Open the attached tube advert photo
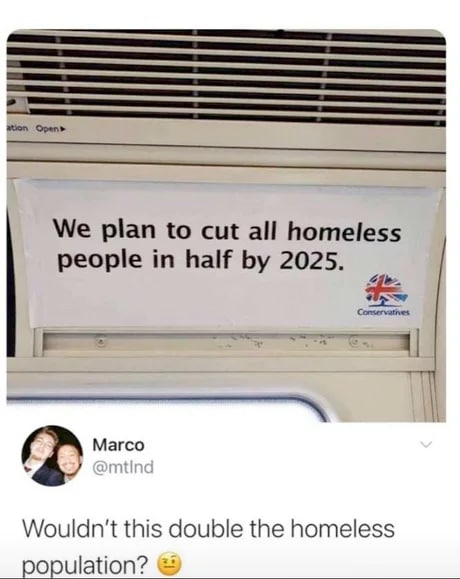Screen dimensions: 460x579 click(226, 225)
